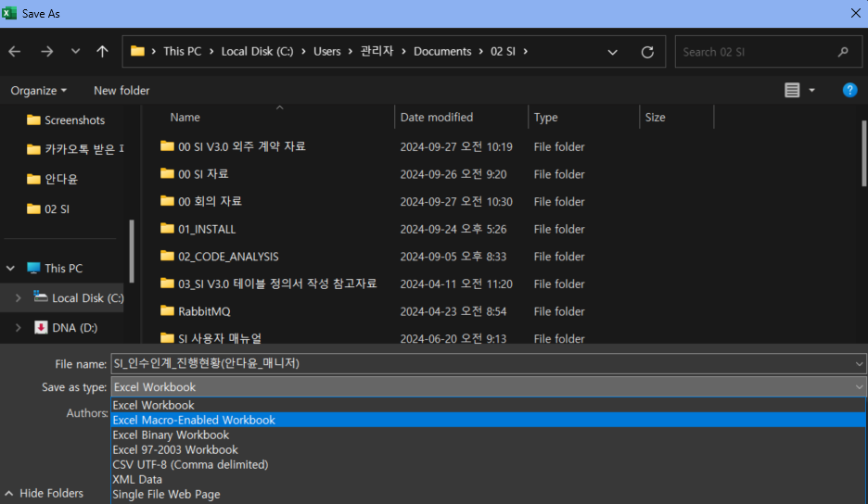Click Hide Folders toggle
This screenshot has height=504, width=868.
tap(45, 494)
